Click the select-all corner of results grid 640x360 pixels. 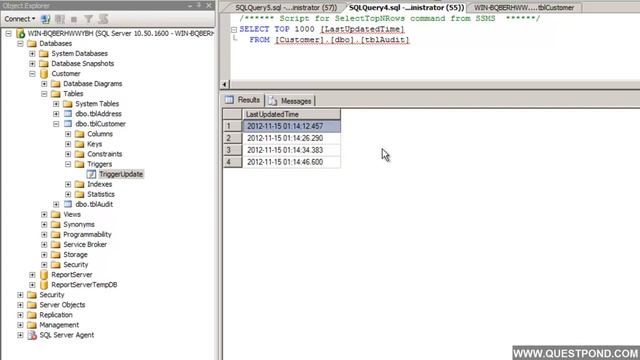[233, 114]
